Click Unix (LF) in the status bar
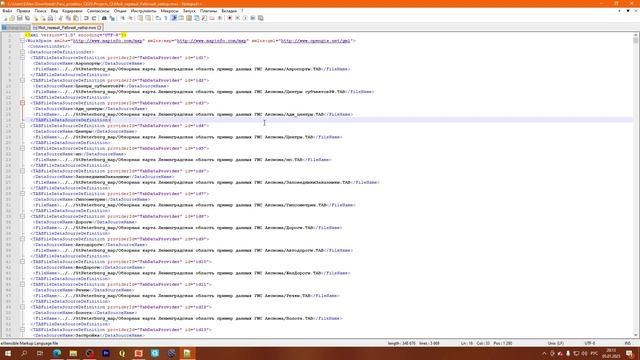Viewport: 640px width, 360px height. (x=556, y=343)
